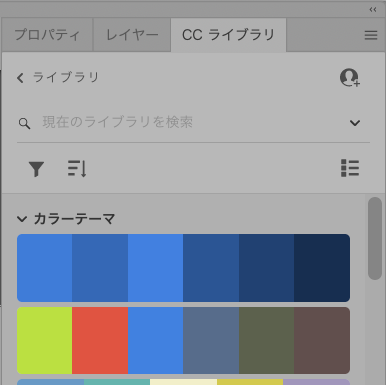Click the search magnifier icon
The image size is (386, 385).
pyautogui.click(x=24, y=123)
